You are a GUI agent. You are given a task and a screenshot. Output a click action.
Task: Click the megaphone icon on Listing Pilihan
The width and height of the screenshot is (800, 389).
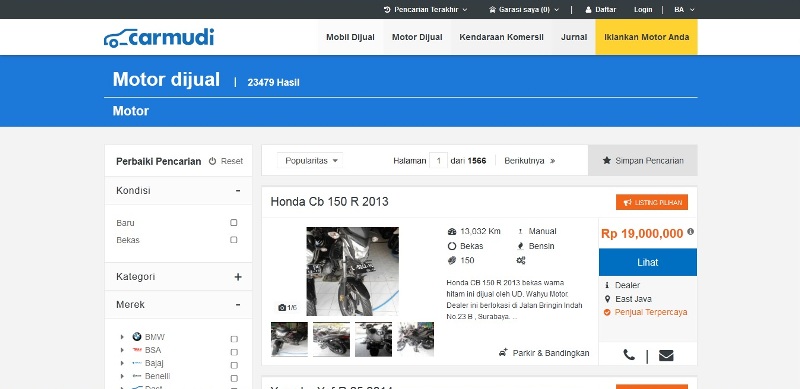[x=628, y=203]
